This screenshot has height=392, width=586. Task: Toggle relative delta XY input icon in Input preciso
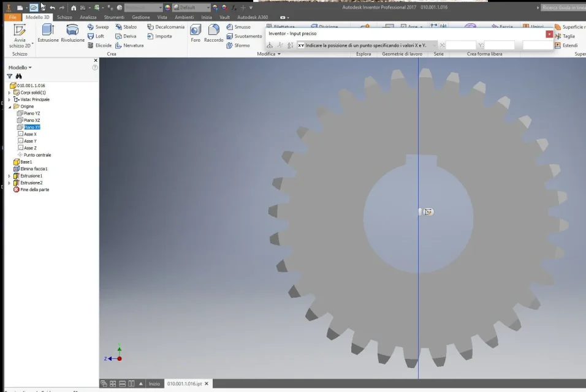[x=291, y=45]
